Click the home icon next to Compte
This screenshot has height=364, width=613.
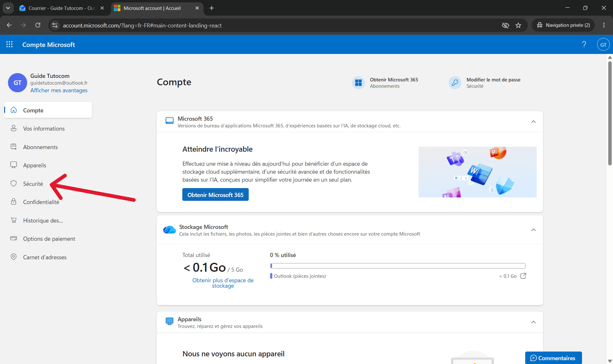tap(13, 110)
